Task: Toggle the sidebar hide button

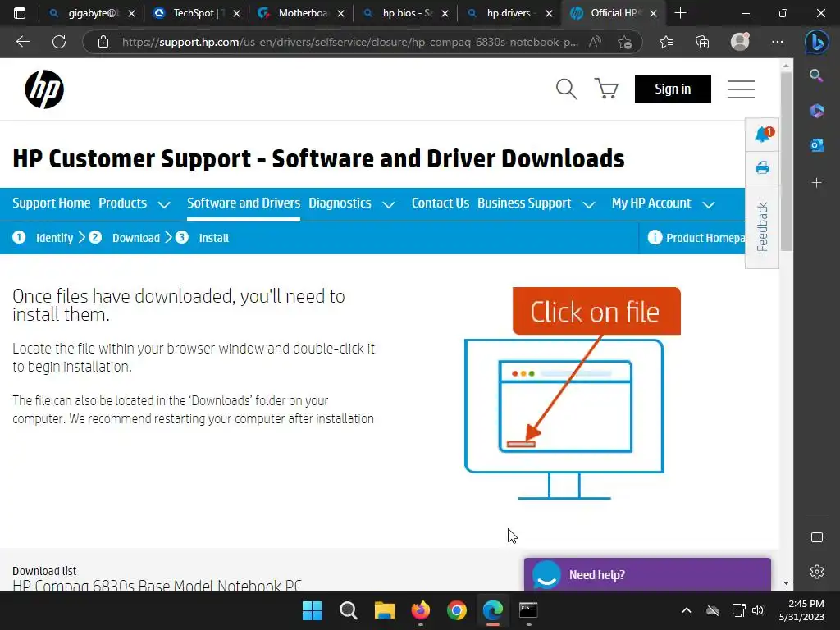Action: pos(817,537)
